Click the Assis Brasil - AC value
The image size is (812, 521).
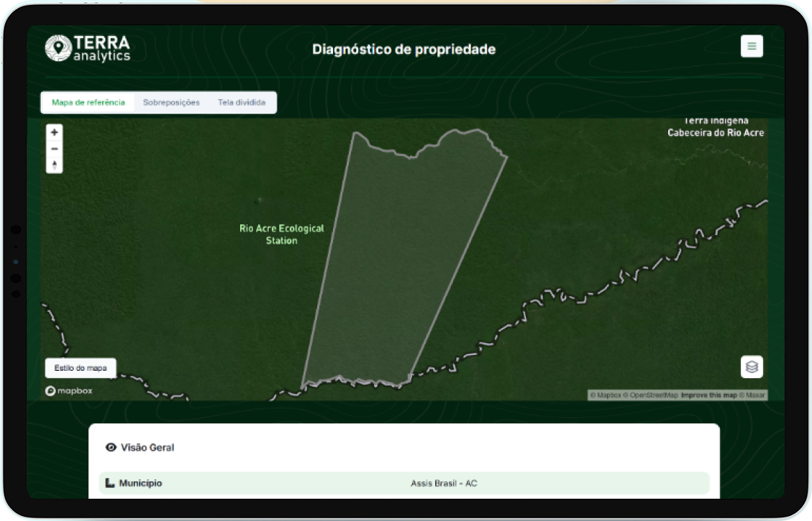pyautogui.click(x=444, y=484)
